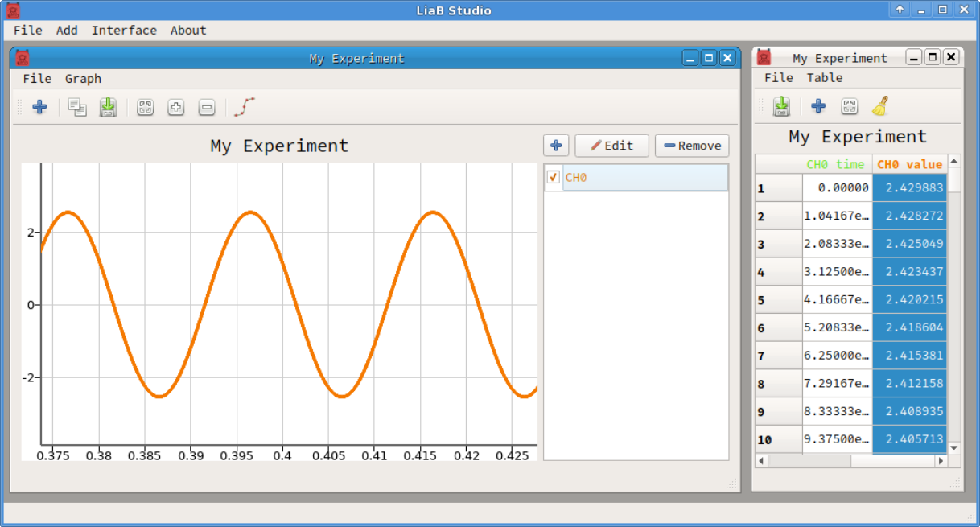This screenshot has width=980, height=527.
Task: Click the blue plus icon in table toolbar
Action: coord(818,106)
